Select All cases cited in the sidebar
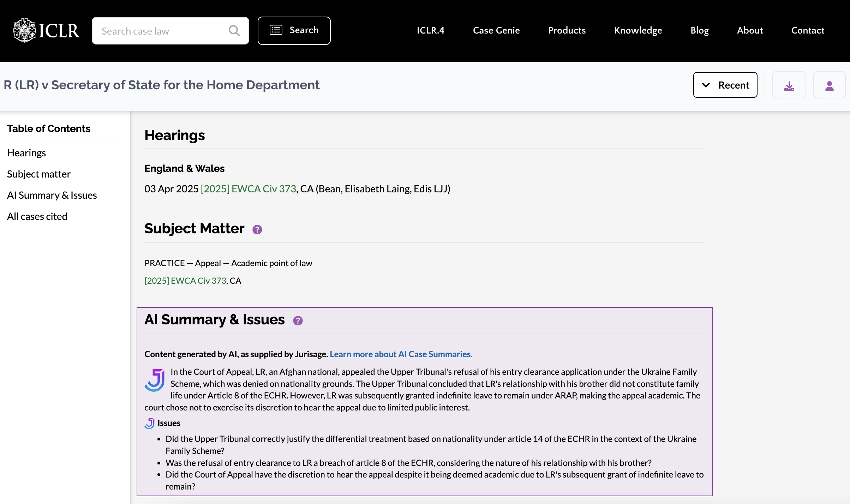850x504 pixels. [x=37, y=216]
